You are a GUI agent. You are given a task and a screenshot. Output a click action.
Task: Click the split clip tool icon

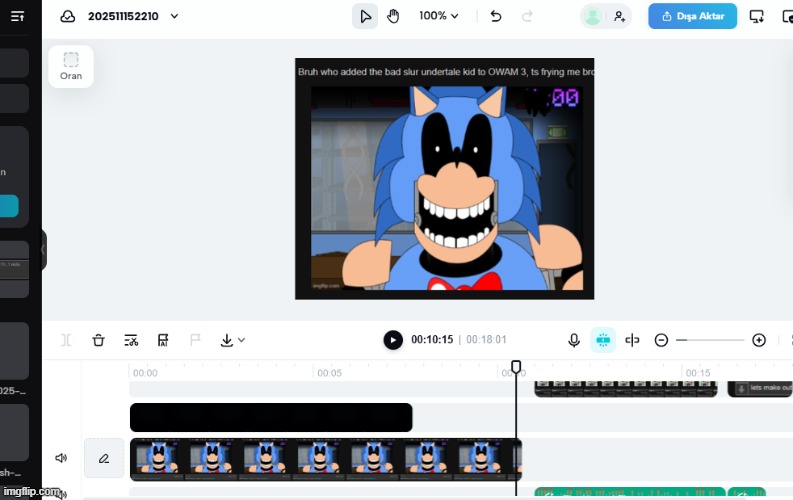click(66, 340)
